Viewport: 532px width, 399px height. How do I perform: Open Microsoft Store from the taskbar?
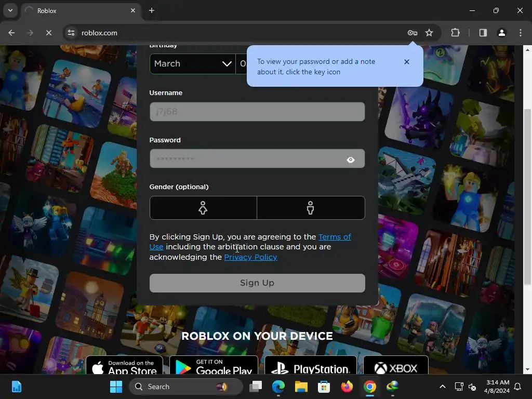324,387
